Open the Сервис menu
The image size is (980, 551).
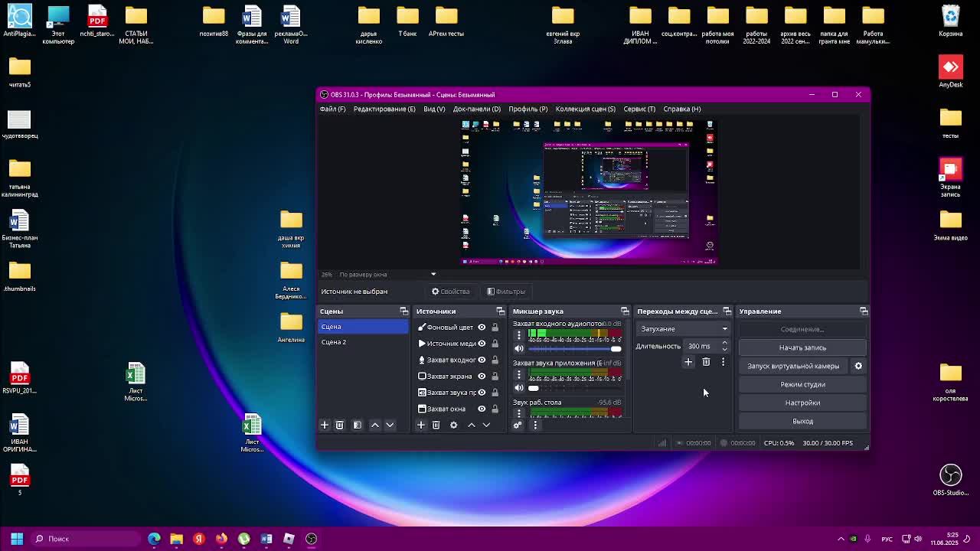(x=639, y=109)
